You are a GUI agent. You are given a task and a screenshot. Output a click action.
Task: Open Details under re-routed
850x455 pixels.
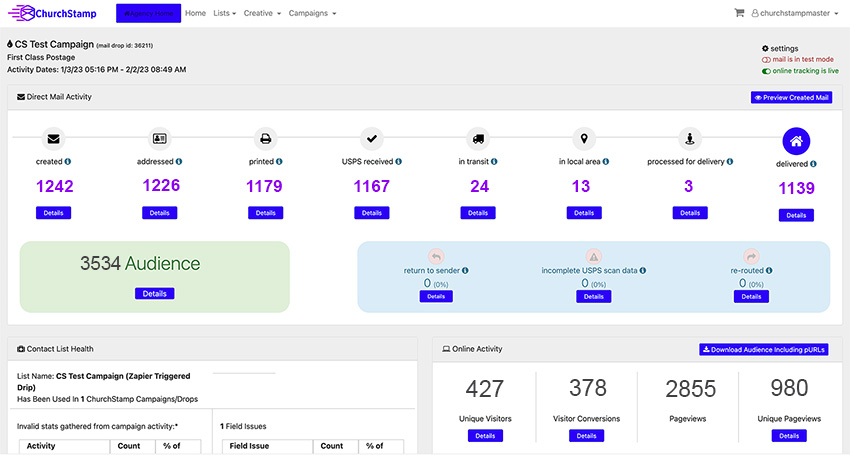click(751, 297)
